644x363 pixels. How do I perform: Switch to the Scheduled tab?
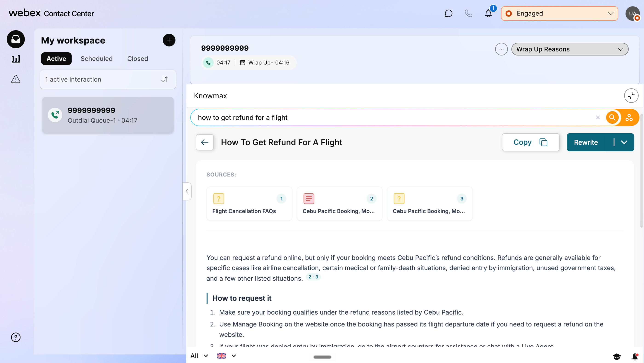coord(97,59)
